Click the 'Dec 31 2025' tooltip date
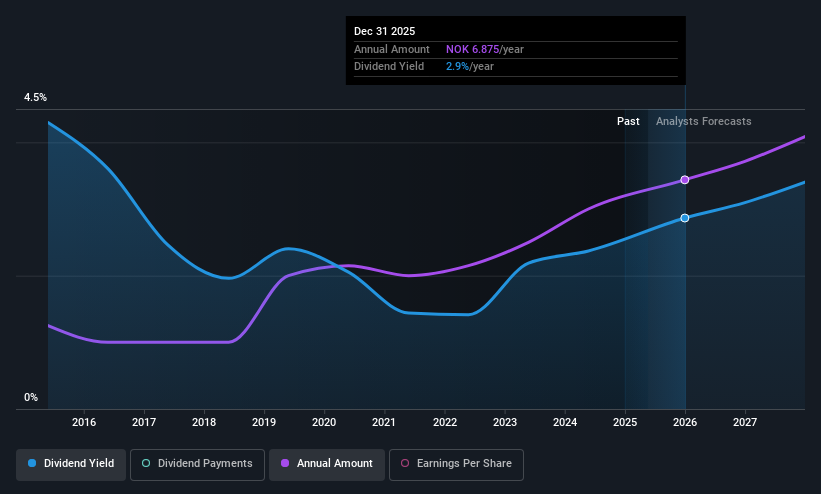This screenshot has height=494, width=821. click(384, 31)
